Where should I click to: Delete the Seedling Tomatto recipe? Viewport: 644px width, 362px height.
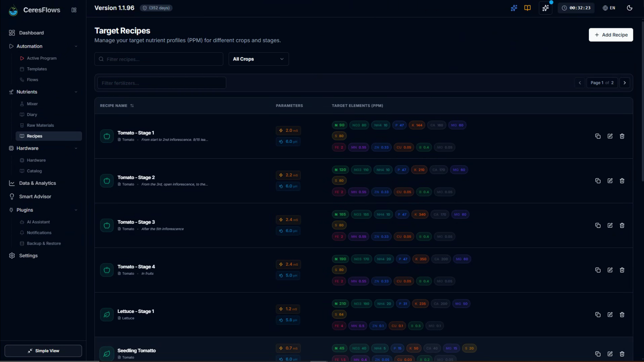pyautogui.click(x=622, y=354)
